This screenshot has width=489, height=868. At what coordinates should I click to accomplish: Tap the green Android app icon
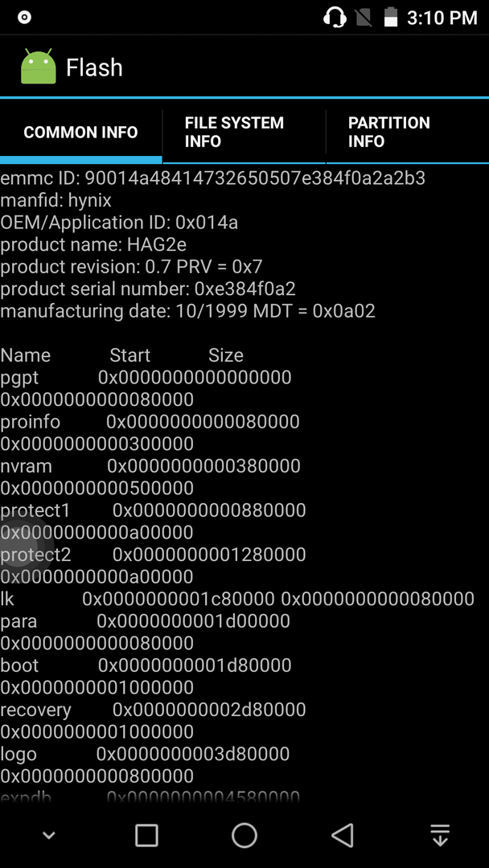[x=39, y=67]
